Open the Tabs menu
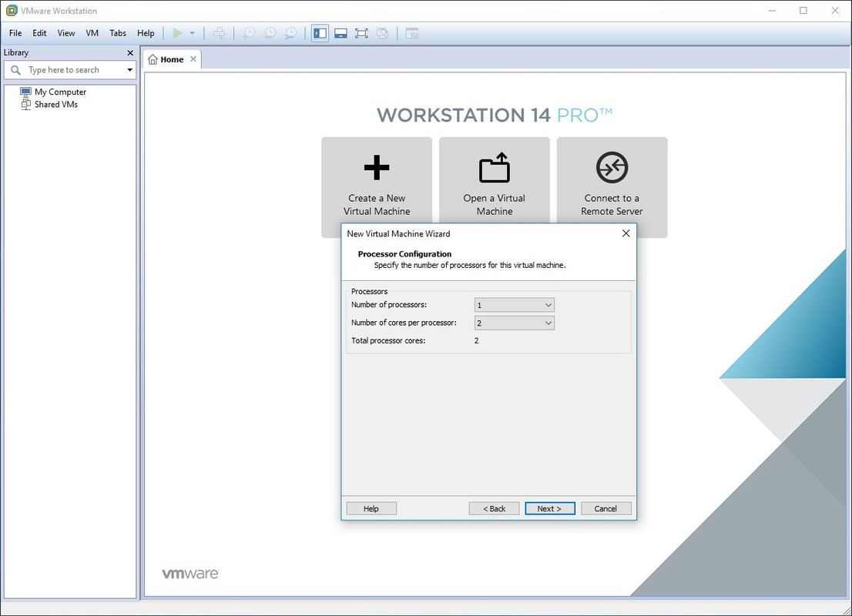Viewport: 852px width, 616px height. pyautogui.click(x=117, y=33)
